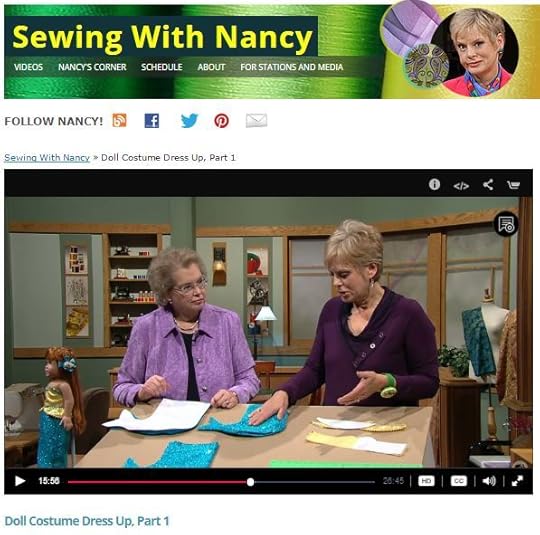Toggle closed captions CC button
This screenshot has height=535, width=540.
[x=459, y=481]
